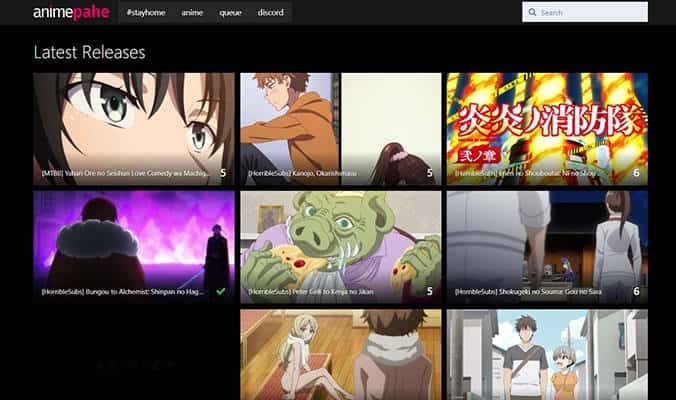The width and height of the screenshot is (676, 400).
Task: Open the queue nav item
Action: pos(230,12)
